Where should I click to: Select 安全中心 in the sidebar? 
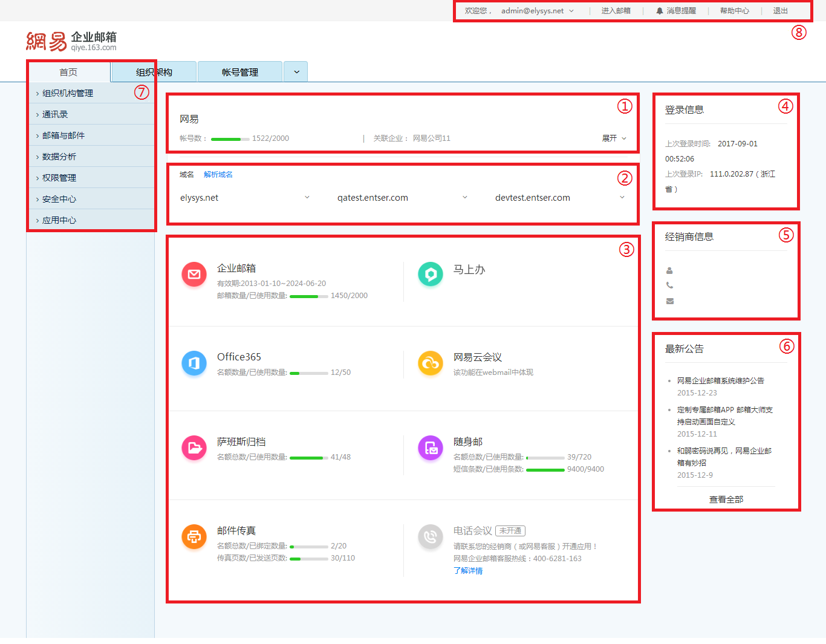(x=59, y=199)
